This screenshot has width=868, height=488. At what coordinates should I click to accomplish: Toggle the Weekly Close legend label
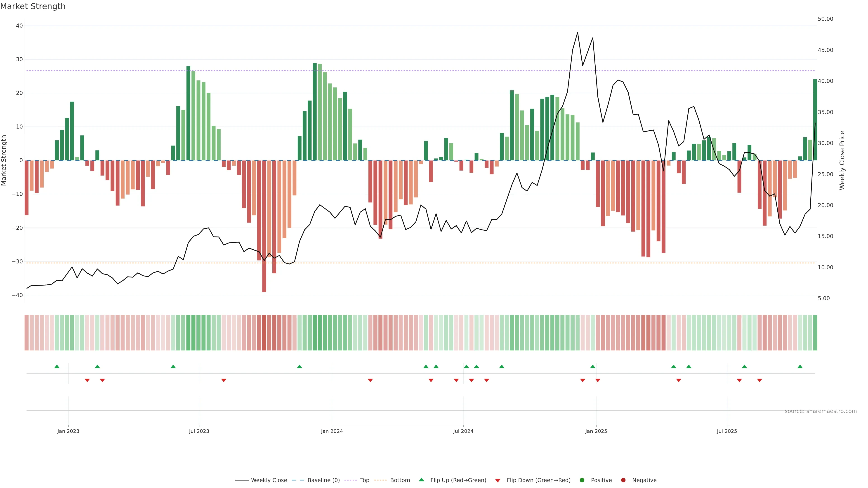[x=269, y=480]
